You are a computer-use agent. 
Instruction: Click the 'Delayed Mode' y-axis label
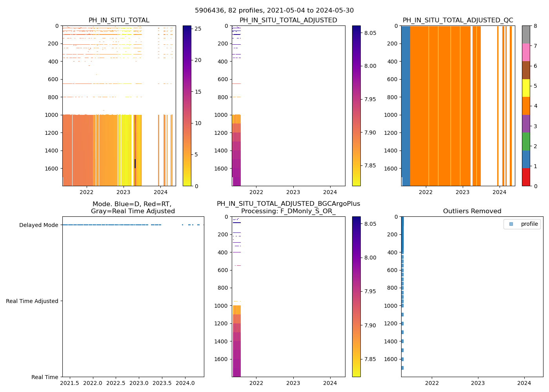38,225
